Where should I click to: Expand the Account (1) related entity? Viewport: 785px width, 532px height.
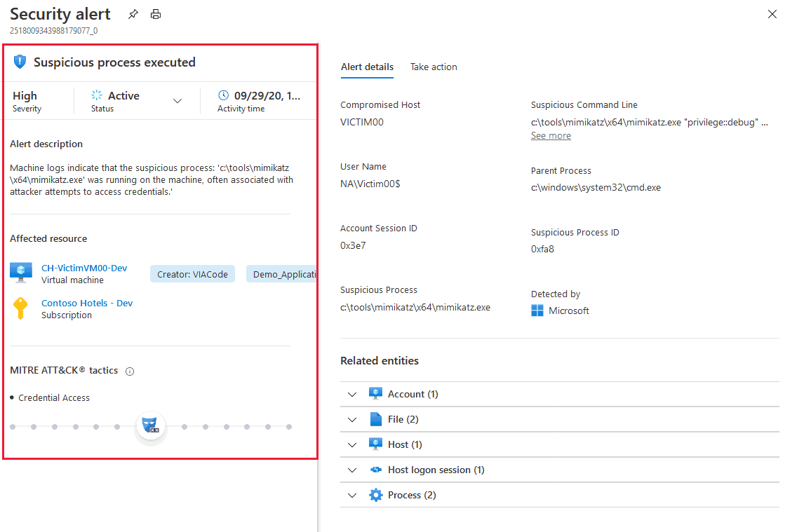pos(352,395)
